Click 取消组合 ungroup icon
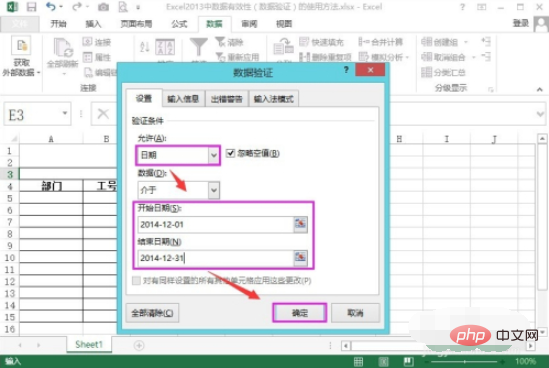This screenshot has width=549, height=368. click(x=426, y=57)
